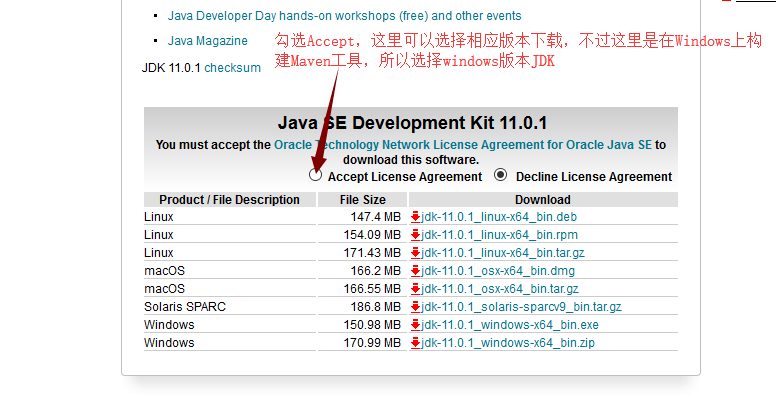Click the 171.43 MB file size
776x407 pixels.
click(372, 253)
